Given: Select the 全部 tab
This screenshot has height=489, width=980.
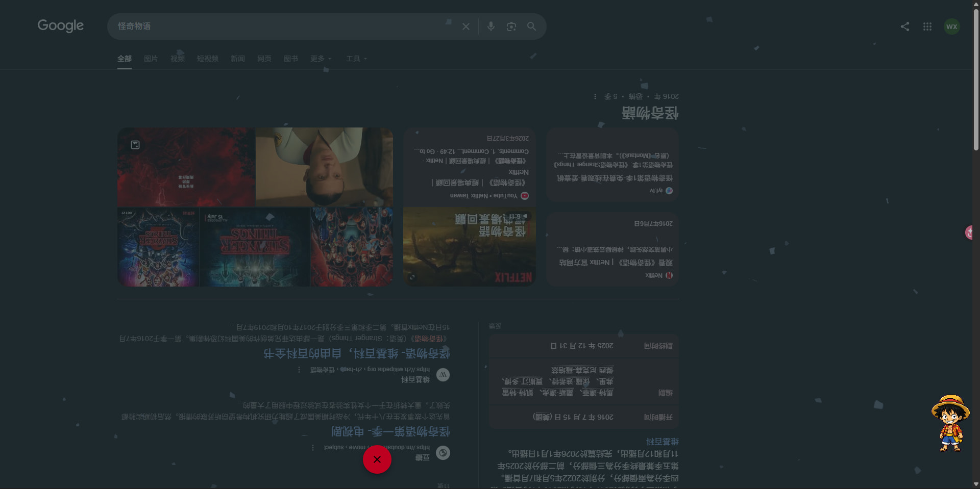Looking at the screenshot, I should (125, 59).
